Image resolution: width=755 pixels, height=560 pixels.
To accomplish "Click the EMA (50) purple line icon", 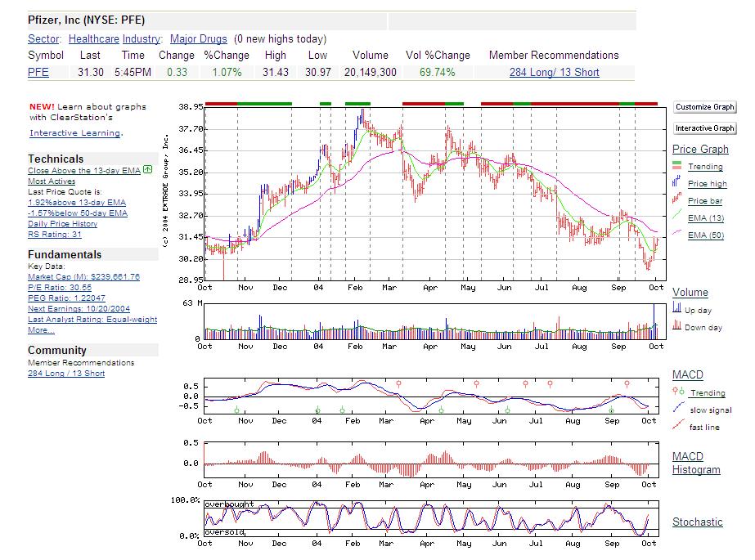I will [x=675, y=233].
